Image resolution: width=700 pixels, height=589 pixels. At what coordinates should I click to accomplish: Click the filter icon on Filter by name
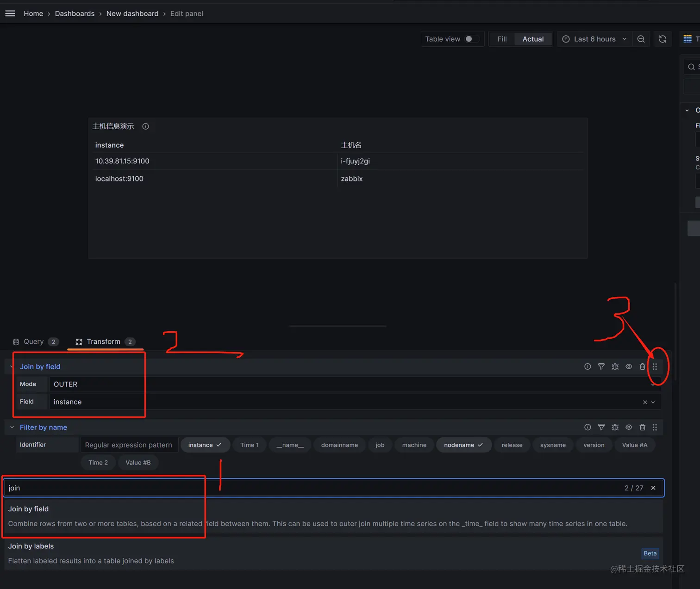601,427
